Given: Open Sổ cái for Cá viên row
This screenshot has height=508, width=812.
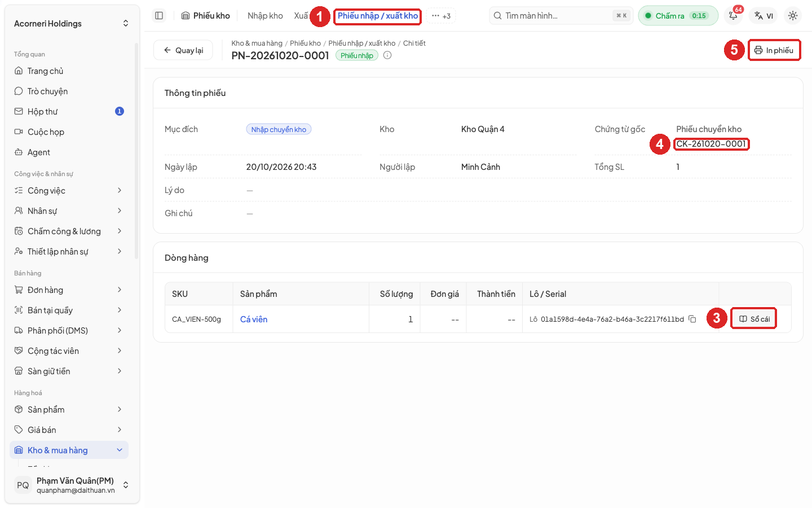Looking at the screenshot, I should pyautogui.click(x=754, y=319).
